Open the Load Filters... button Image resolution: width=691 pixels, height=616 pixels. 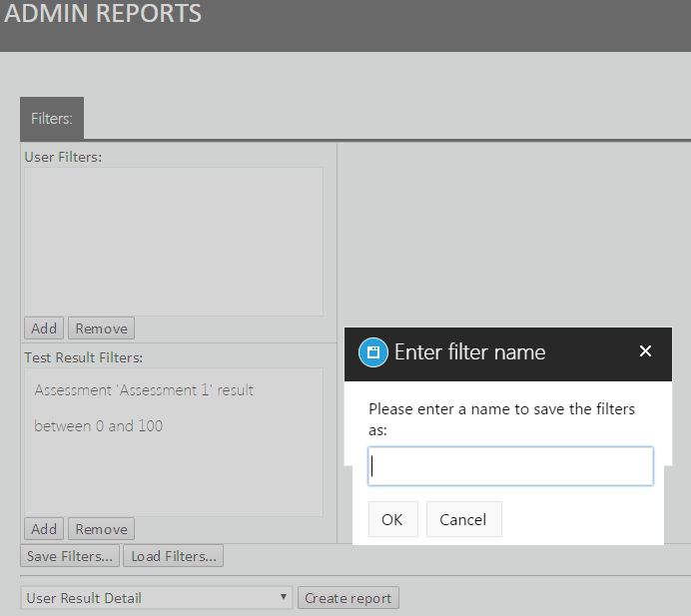pos(174,556)
